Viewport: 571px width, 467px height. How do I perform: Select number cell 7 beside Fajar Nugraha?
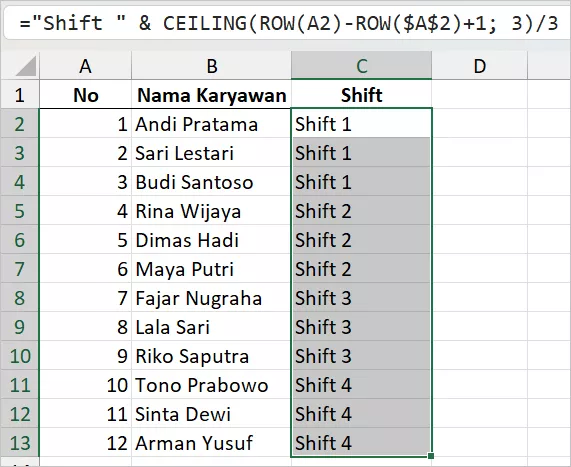pos(85,298)
